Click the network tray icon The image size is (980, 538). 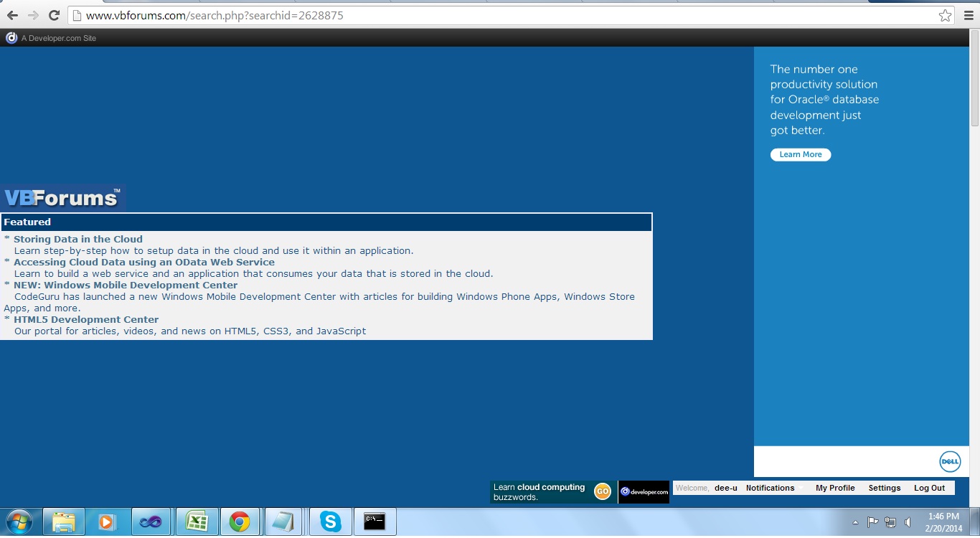[x=890, y=522]
